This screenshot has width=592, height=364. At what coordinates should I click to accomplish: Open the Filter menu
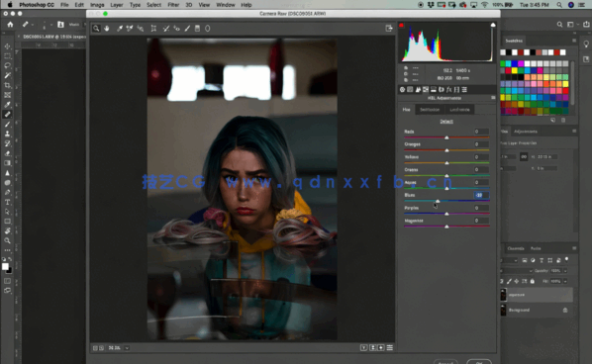click(x=173, y=5)
